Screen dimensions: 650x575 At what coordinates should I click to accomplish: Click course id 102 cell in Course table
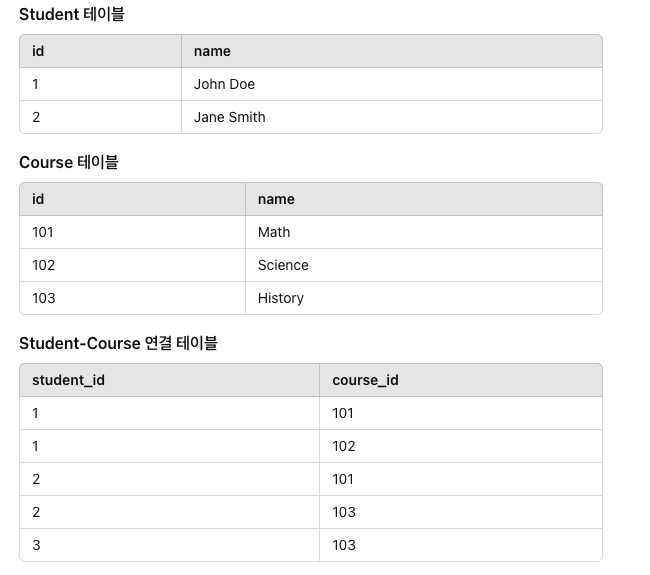(x=132, y=265)
